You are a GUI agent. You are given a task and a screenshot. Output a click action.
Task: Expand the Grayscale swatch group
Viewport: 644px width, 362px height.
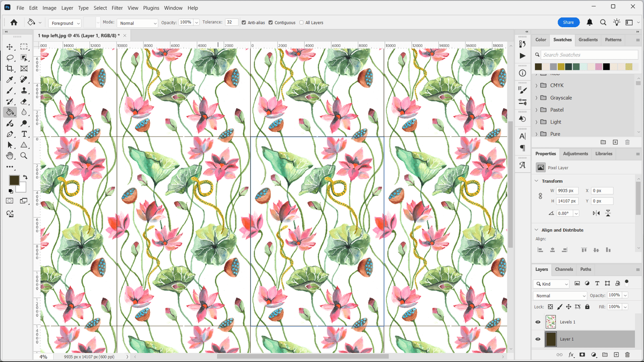tap(537, 98)
